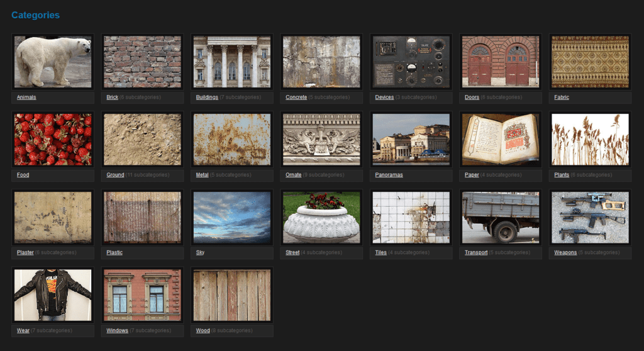The width and height of the screenshot is (644, 351).
Task: Visit the Devices category link
Action: [x=384, y=97]
